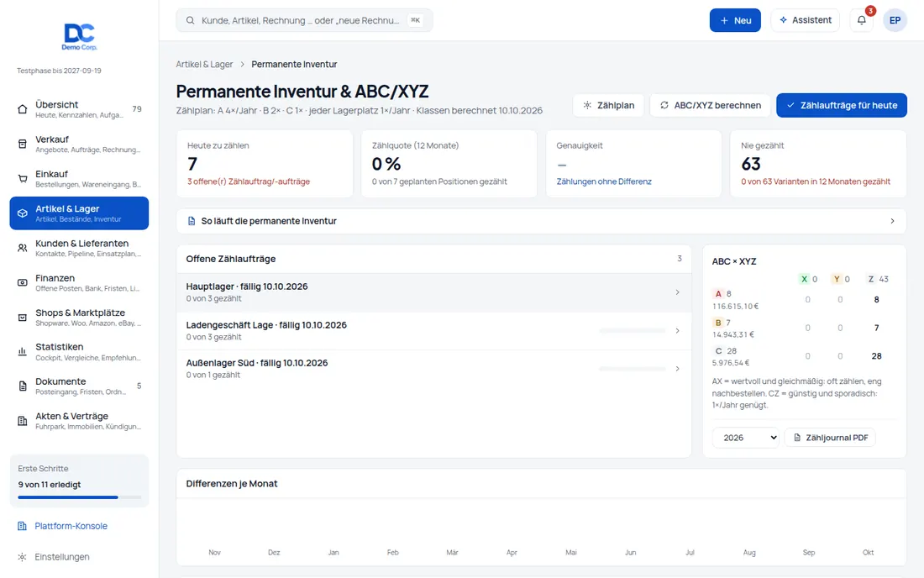This screenshot has width=924, height=578.
Task: Open Finanzen menu item
Action: click(x=79, y=283)
